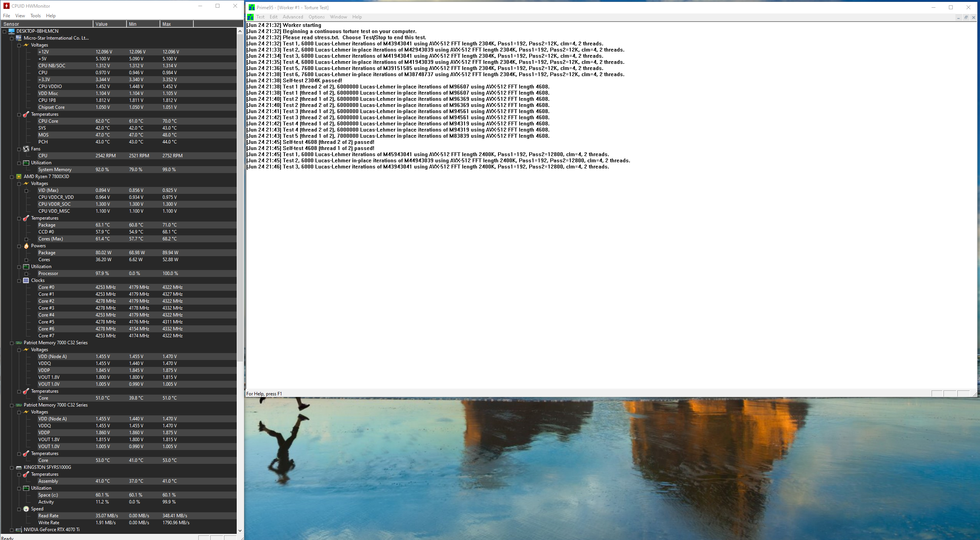Open the Tools menu in HWMonitor

click(35, 16)
